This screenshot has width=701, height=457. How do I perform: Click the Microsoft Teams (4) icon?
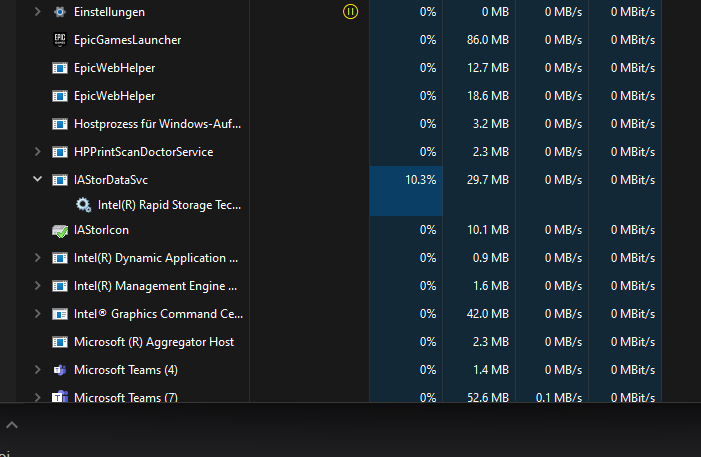(x=60, y=370)
